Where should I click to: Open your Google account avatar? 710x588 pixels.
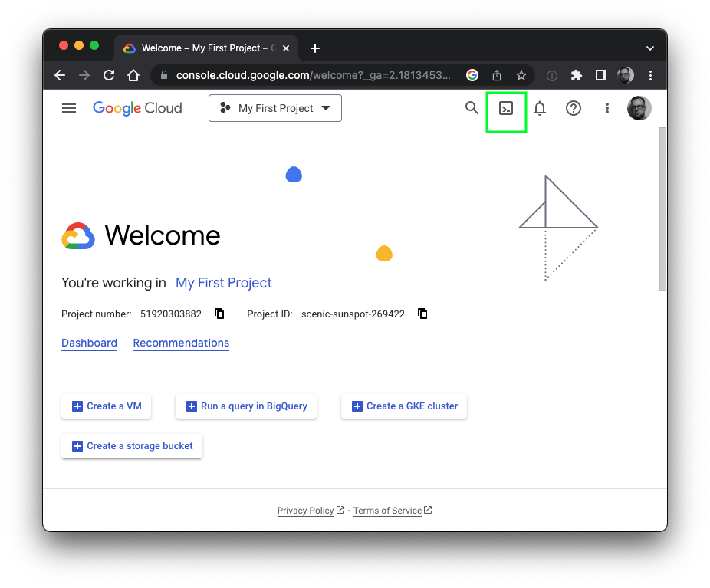[x=639, y=108]
